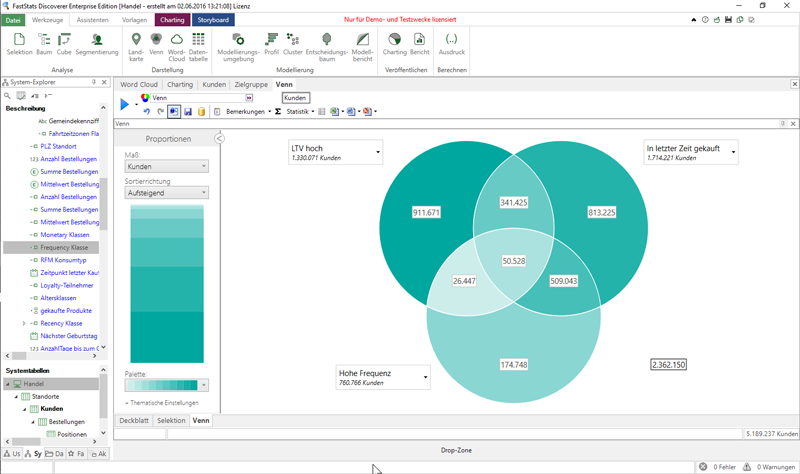This screenshot has height=474, width=800.
Task: Open the Bemerkungen toolbar menu
Action: tap(245, 112)
